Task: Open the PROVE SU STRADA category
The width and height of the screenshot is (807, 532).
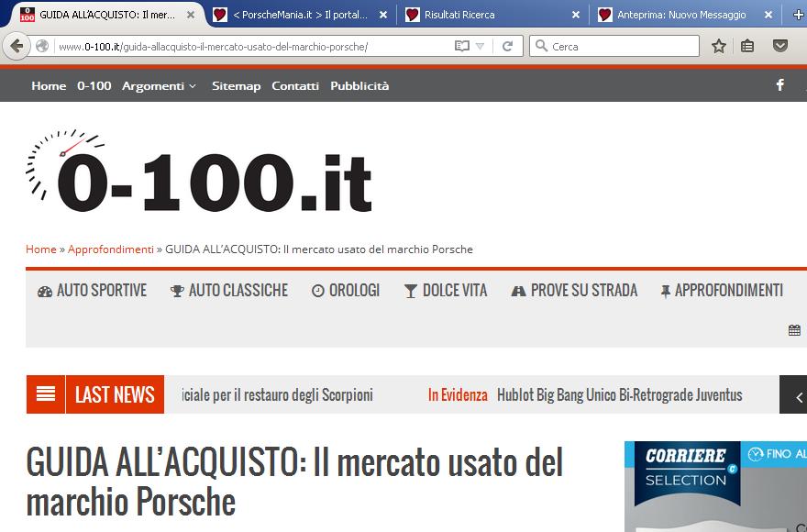Action: click(574, 291)
